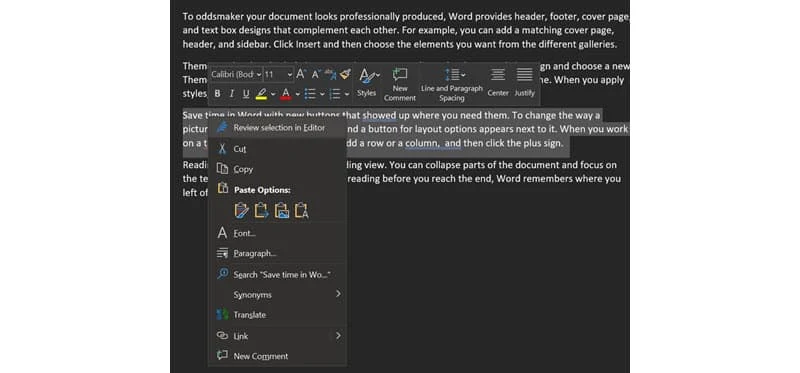800x373 pixels.
Task: Open Line and Paragraph Spacing options
Action: tap(452, 84)
